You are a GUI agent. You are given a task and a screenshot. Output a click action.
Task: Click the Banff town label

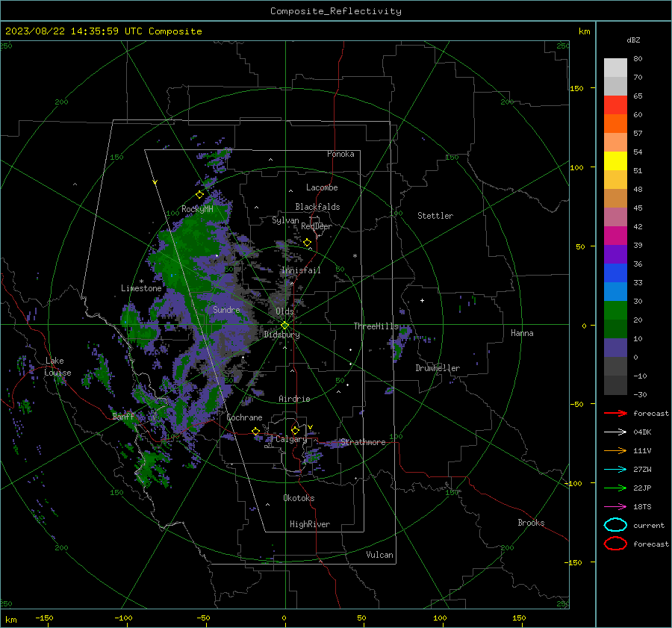point(123,416)
